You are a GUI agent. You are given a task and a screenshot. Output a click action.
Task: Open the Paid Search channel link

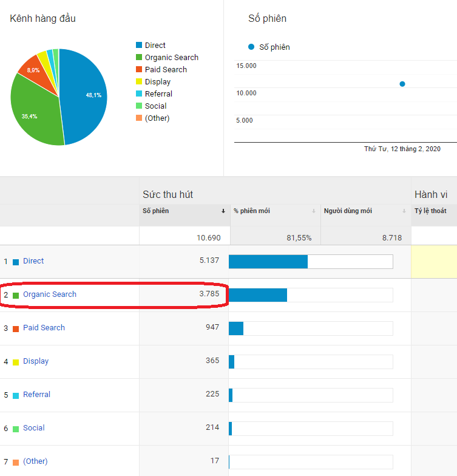44,328
